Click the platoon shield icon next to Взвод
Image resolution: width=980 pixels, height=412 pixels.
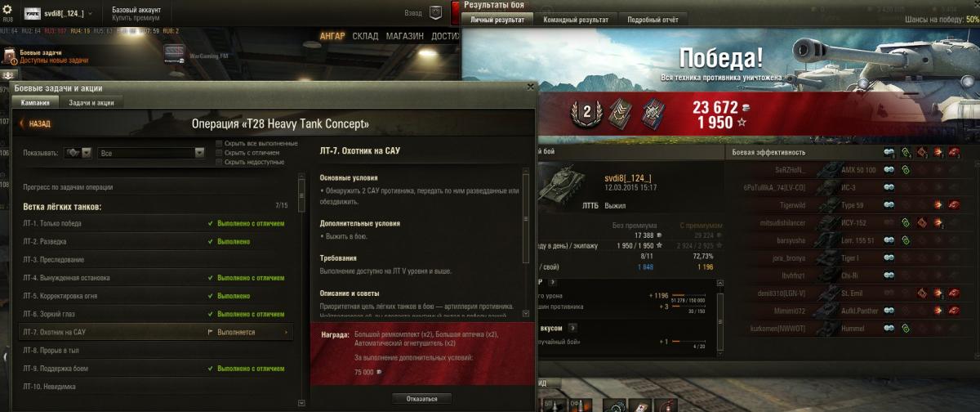[435, 12]
